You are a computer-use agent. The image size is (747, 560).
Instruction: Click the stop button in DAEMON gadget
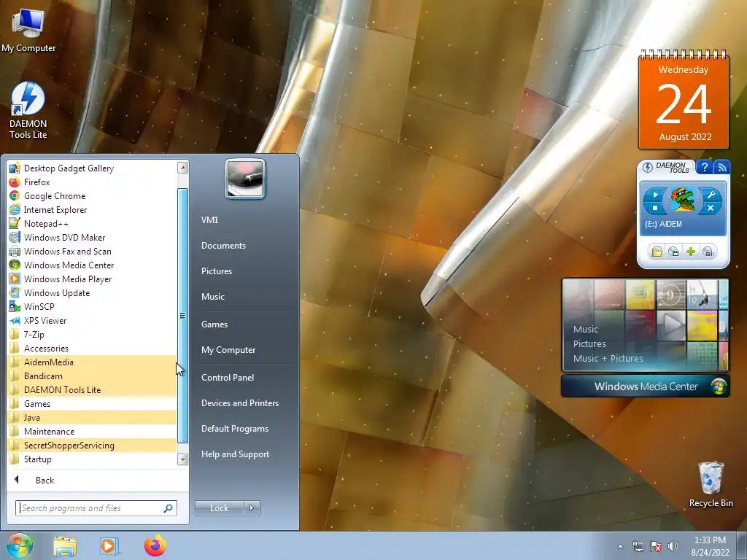(x=655, y=208)
